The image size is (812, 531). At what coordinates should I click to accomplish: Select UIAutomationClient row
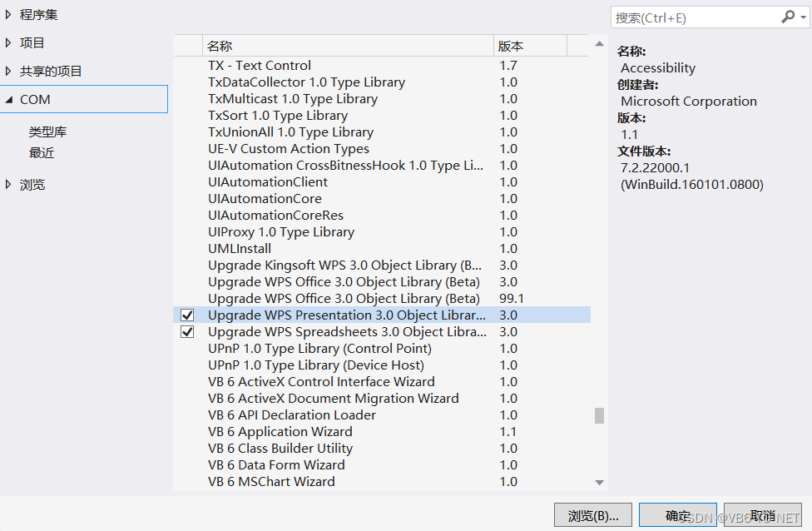click(x=382, y=181)
